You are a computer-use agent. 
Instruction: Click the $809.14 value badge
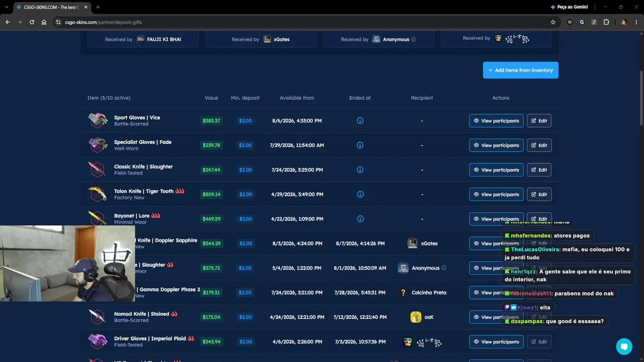(x=211, y=194)
